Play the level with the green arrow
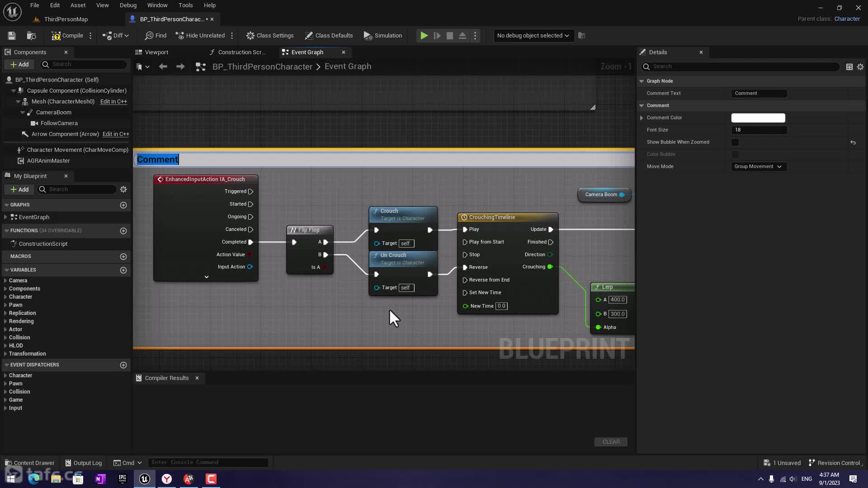This screenshot has width=868, height=488. pos(424,36)
